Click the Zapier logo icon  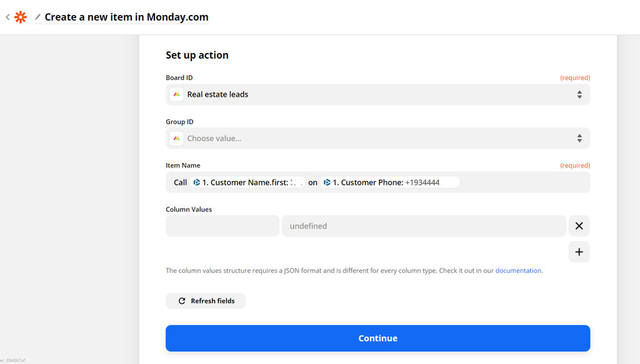coord(21,17)
